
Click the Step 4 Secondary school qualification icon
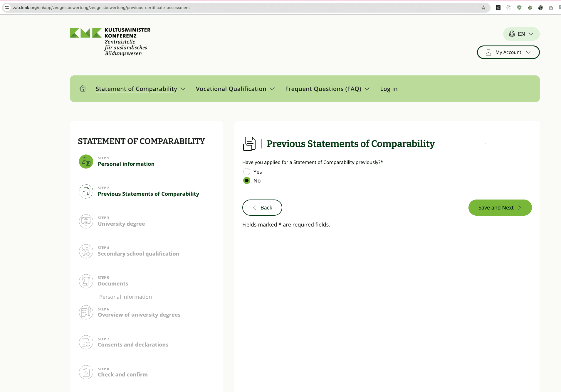pyautogui.click(x=86, y=251)
